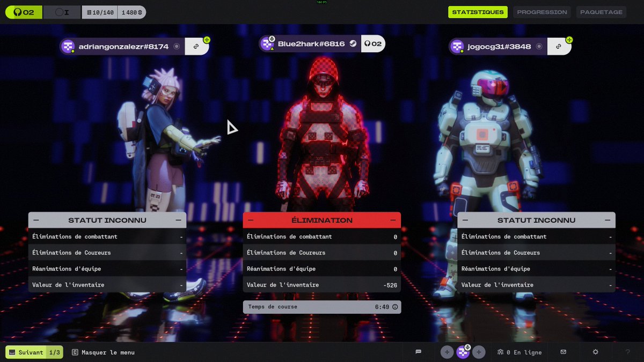Open the settings gear in bottom bar
This screenshot has height=362, width=644.
click(x=595, y=352)
